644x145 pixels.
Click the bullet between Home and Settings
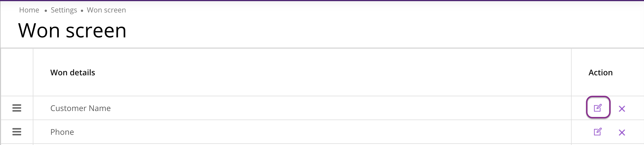tap(46, 11)
